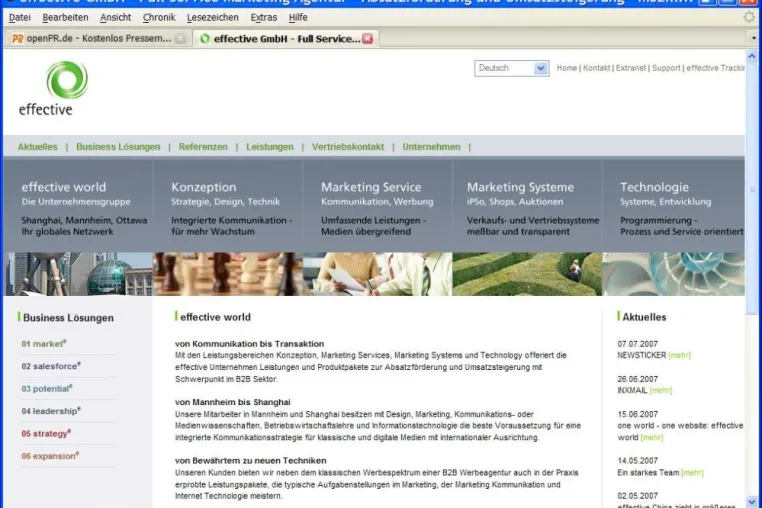Close the effective GmbH tab

(x=368, y=38)
